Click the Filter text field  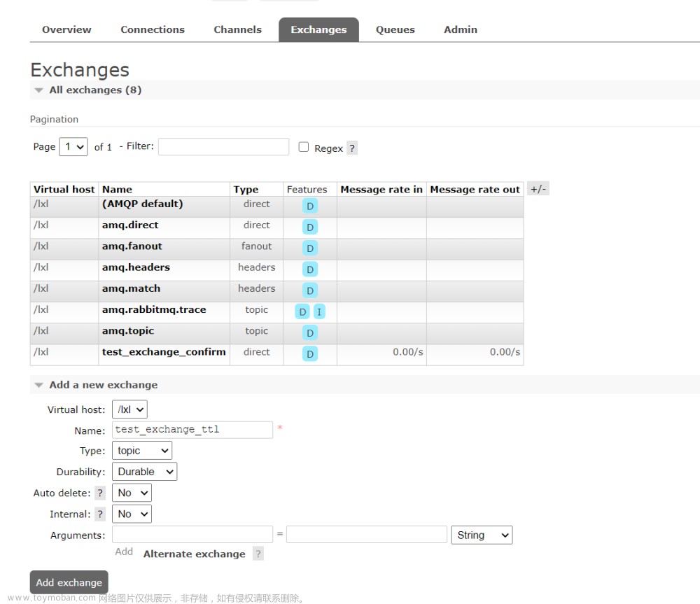(224, 146)
